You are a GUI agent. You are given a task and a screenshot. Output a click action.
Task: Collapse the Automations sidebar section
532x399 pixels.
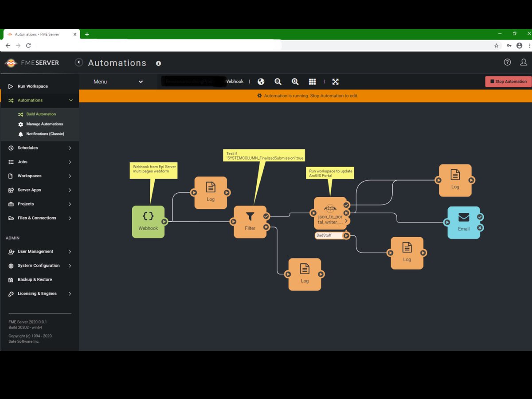point(39,100)
